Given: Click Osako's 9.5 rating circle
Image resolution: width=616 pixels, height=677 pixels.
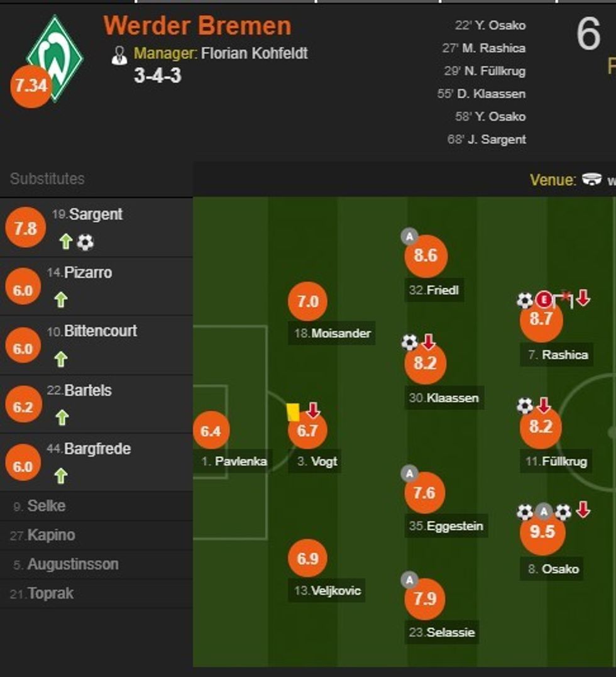Looking at the screenshot, I should (x=542, y=532).
